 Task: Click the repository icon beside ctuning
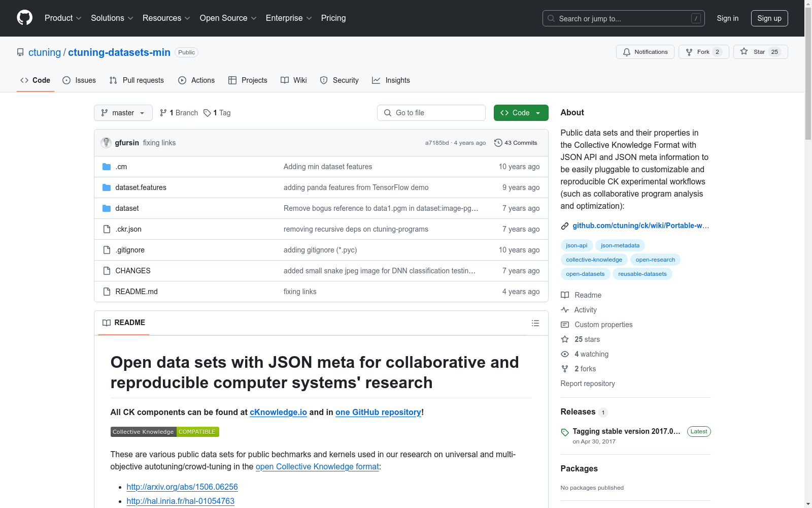[x=20, y=52]
